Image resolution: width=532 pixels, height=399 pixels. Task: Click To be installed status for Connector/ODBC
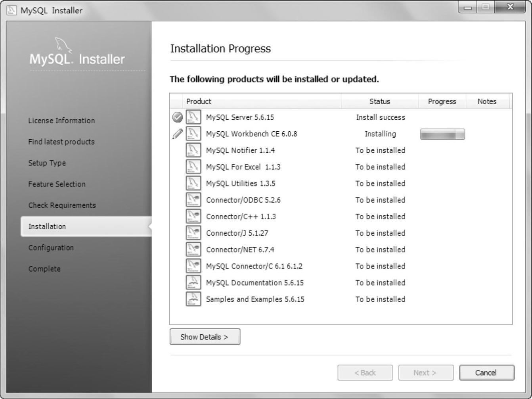click(380, 200)
